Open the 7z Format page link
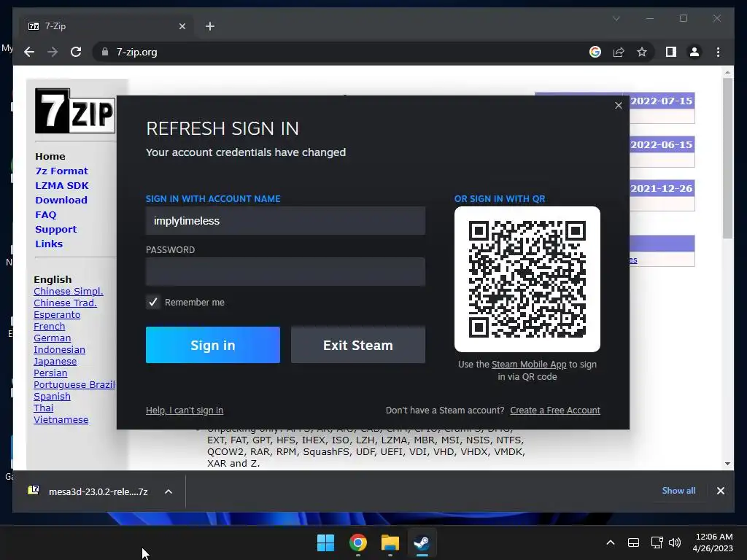Image resolution: width=747 pixels, height=560 pixels. coord(61,171)
